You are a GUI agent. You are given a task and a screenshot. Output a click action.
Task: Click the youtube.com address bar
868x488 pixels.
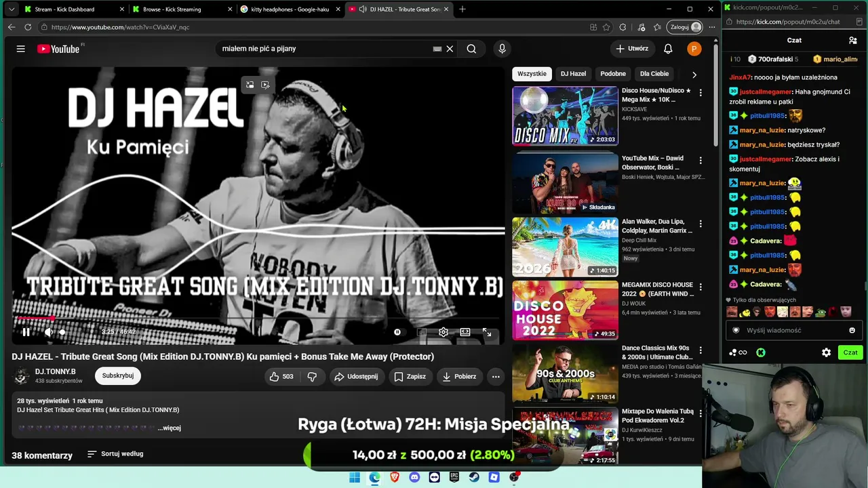point(312,27)
